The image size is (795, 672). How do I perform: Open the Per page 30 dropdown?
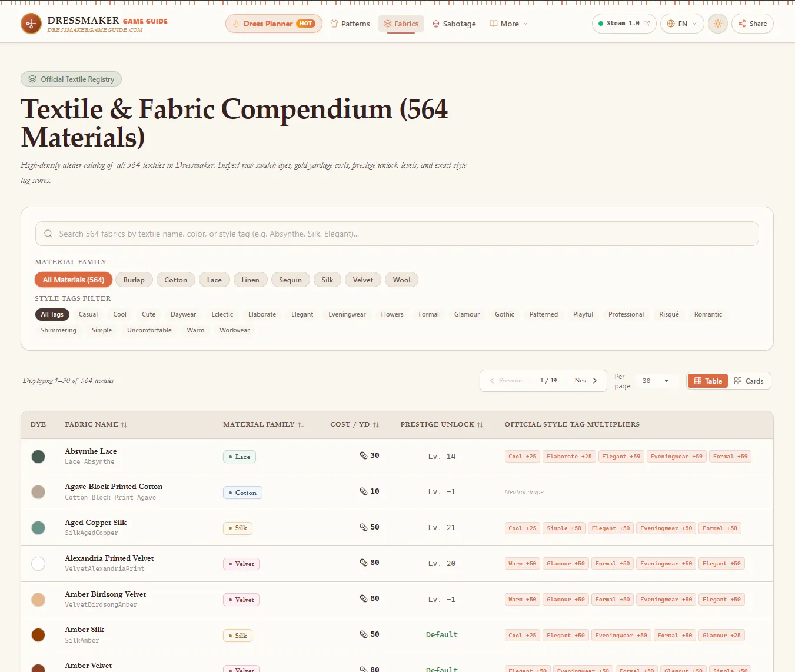click(656, 381)
